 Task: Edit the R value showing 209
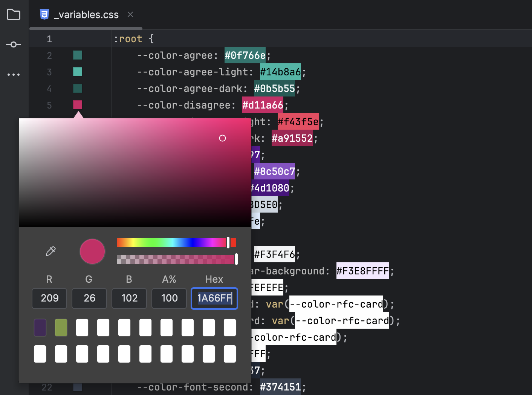click(x=49, y=298)
